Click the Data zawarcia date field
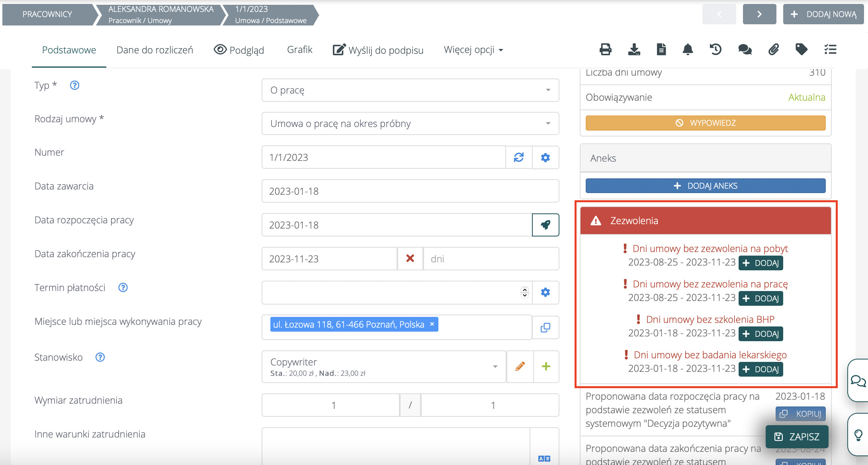The height and width of the screenshot is (465, 868). coord(410,191)
